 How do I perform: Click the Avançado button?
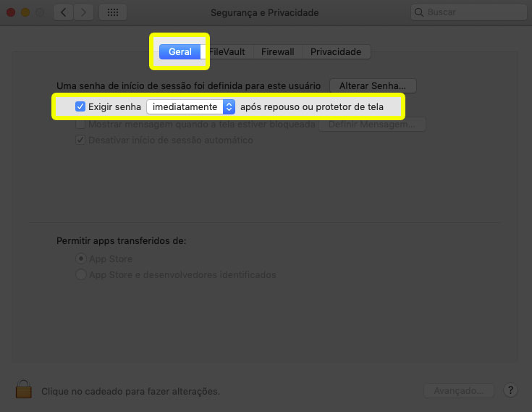[459, 390]
